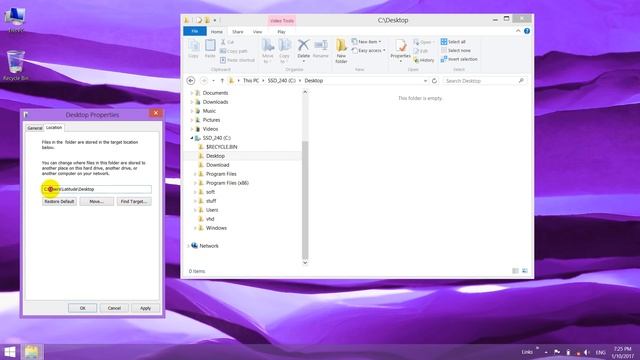Screen dimensions: 640x360
Task: Open the Easy access dropdown
Action: point(369,51)
